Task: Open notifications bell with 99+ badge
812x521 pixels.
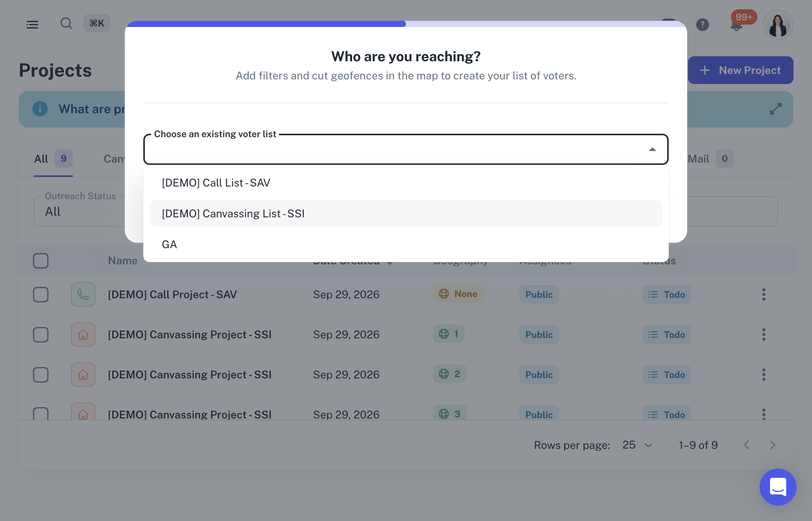Action: [x=737, y=25]
